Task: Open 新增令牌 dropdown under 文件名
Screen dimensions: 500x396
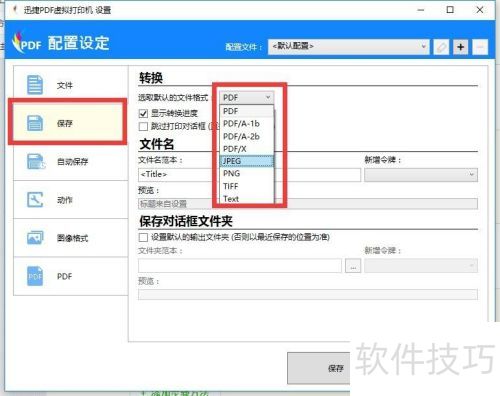Action: (x=421, y=175)
